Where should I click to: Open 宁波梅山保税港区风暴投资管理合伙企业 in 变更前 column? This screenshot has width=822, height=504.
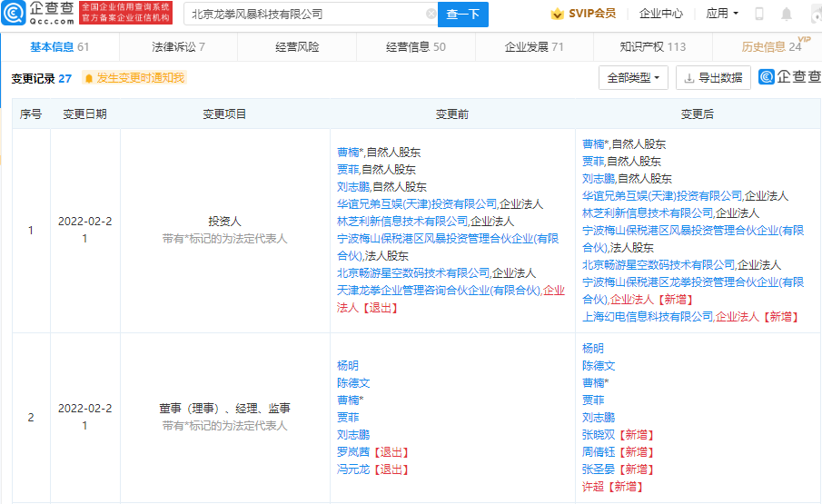pyautogui.click(x=448, y=247)
